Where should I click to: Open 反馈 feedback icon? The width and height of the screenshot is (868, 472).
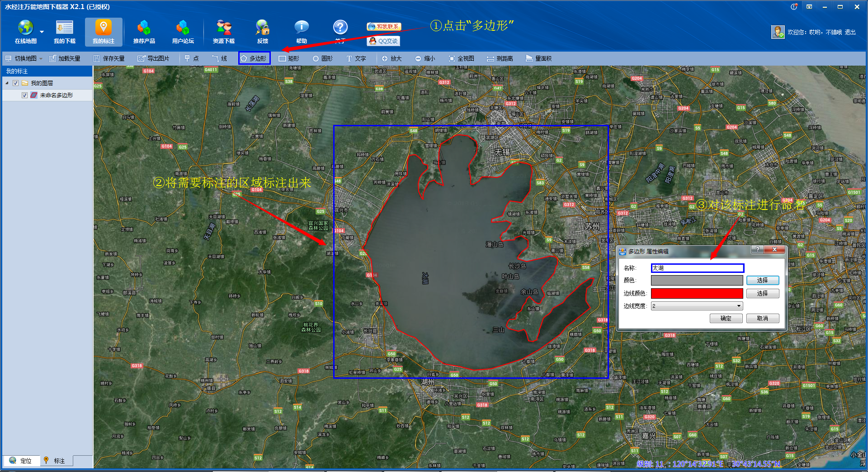click(263, 32)
